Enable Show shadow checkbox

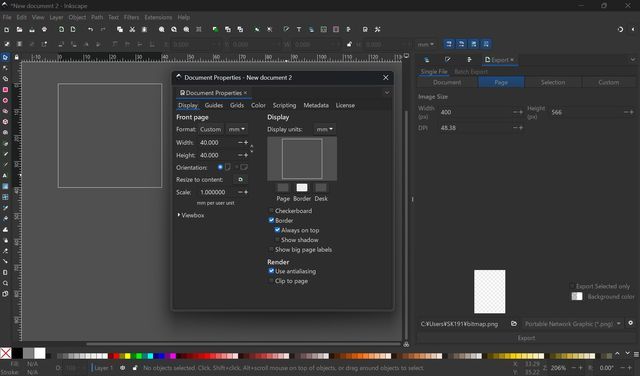277,240
